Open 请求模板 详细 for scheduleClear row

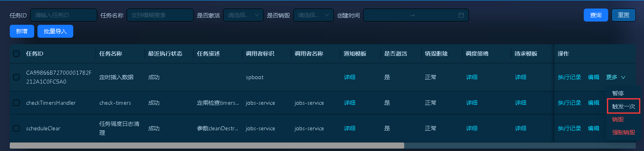[521, 128]
